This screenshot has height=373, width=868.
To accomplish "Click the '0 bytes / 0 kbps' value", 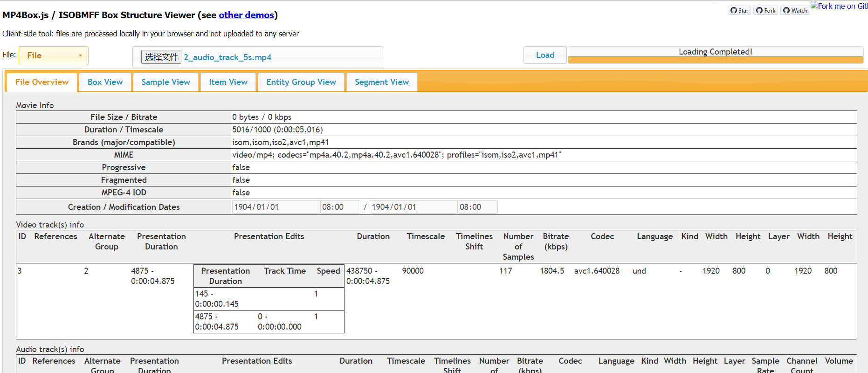I will click(262, 117).
